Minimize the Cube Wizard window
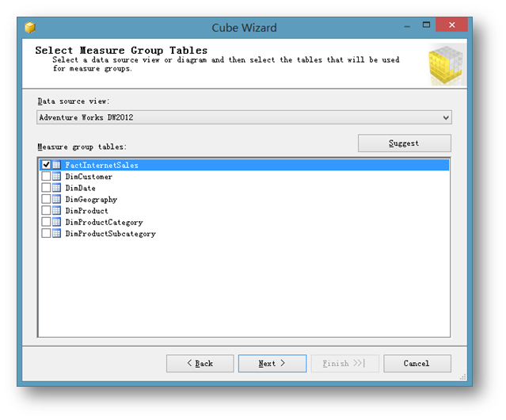This screenshot has width=506, height=420. click(407, 25)
